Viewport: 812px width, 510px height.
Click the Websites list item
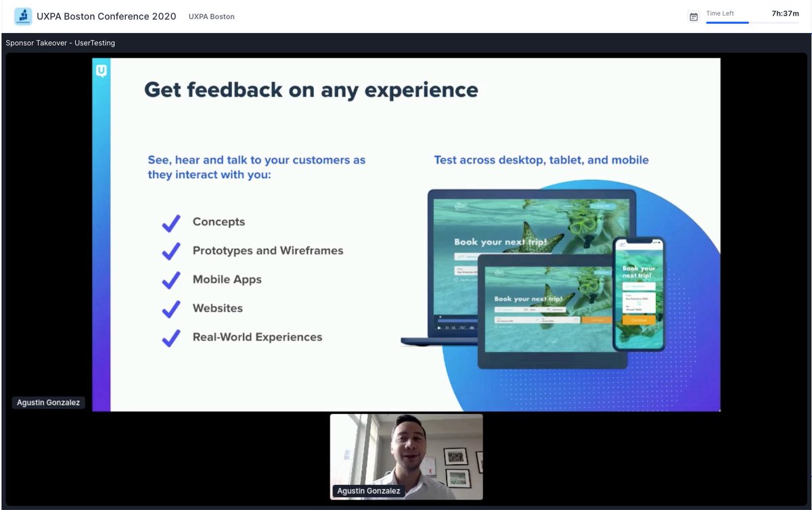point(218,308)
